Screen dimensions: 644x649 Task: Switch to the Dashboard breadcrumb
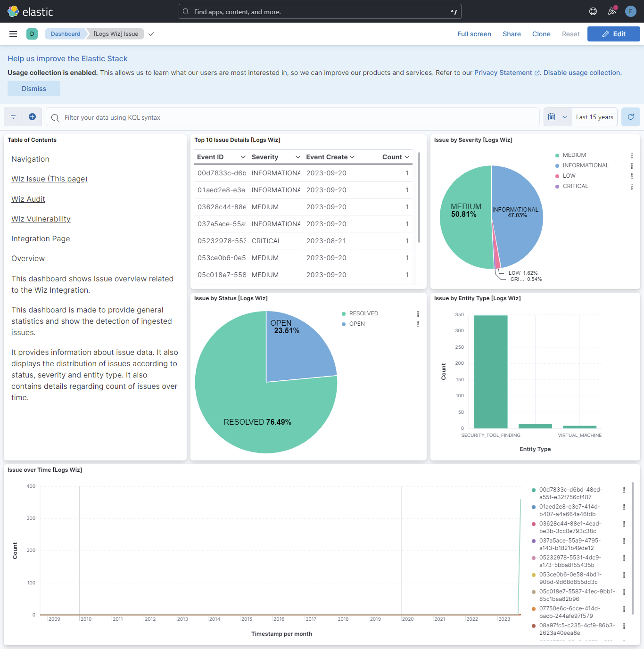[66, 33]
